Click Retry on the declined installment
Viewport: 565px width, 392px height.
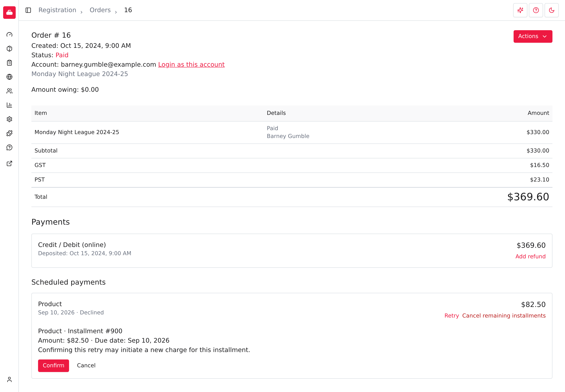coord(452,316)
